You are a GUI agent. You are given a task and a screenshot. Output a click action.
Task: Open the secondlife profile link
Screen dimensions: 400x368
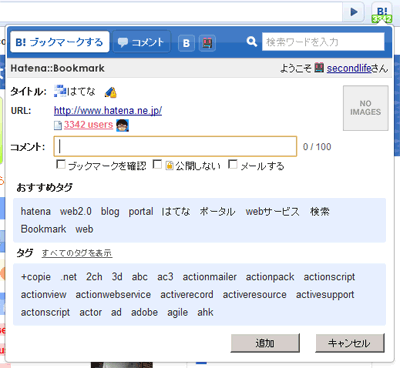coord(349,68)
